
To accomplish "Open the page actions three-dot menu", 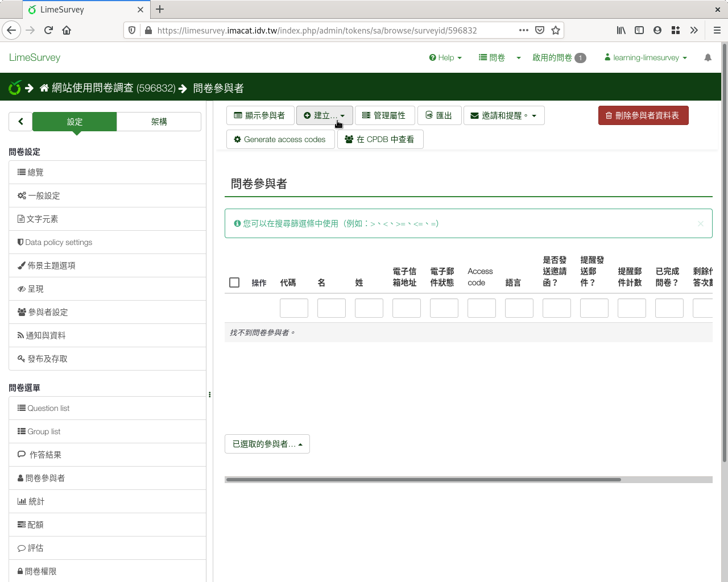I will [x=524, y=30].
